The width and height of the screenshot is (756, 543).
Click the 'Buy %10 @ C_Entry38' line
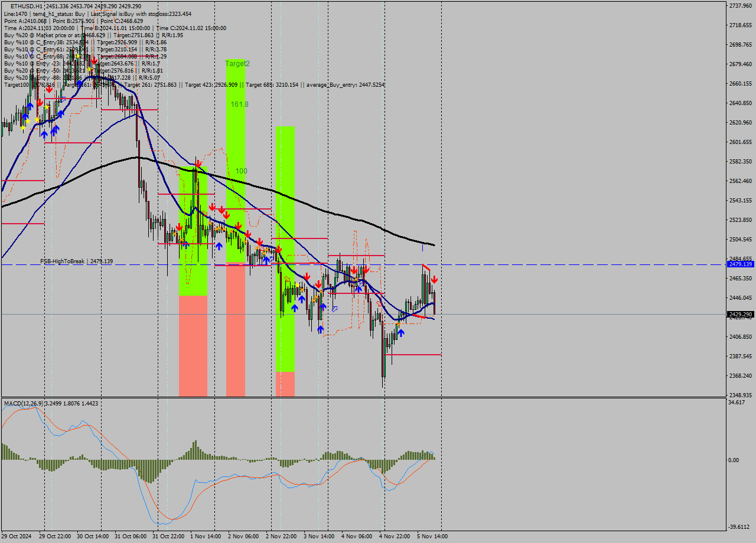(x=85, y=42)
